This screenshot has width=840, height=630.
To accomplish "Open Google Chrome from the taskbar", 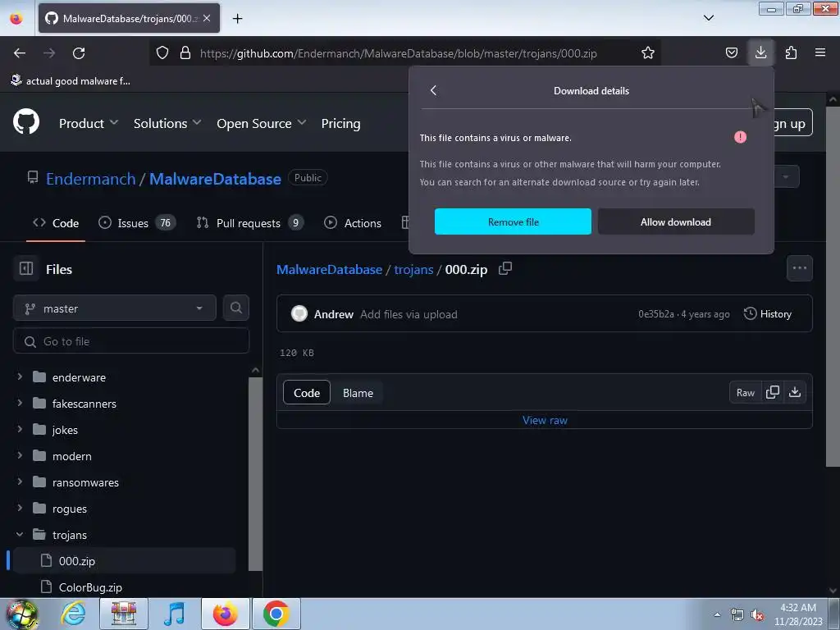I will coord(276,614).
